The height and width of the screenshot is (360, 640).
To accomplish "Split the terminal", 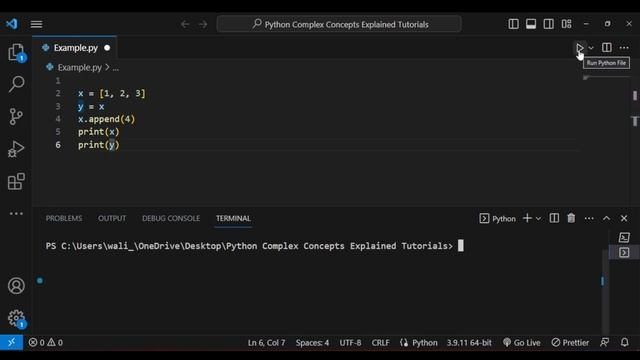I will click(554, 218).
